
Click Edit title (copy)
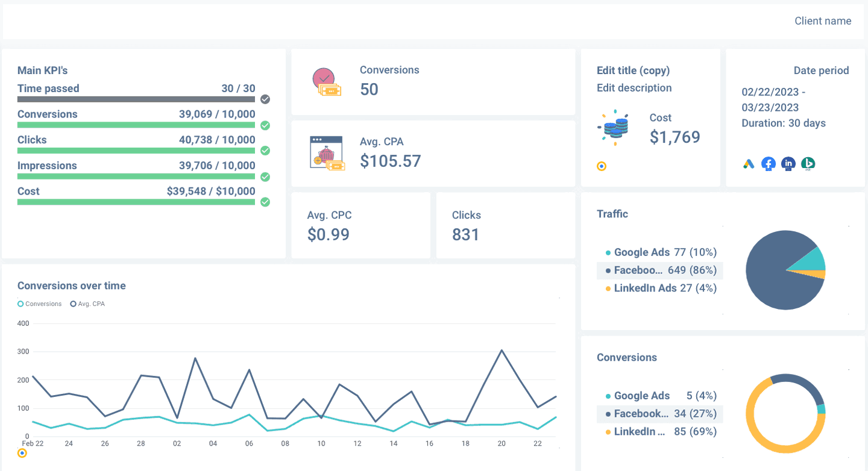[x=633, y=70]
